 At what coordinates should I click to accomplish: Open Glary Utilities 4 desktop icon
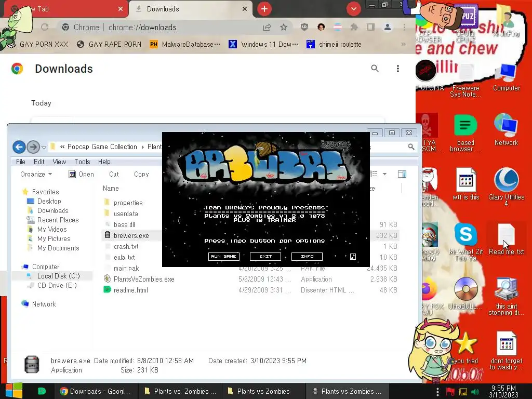(506, 186)
